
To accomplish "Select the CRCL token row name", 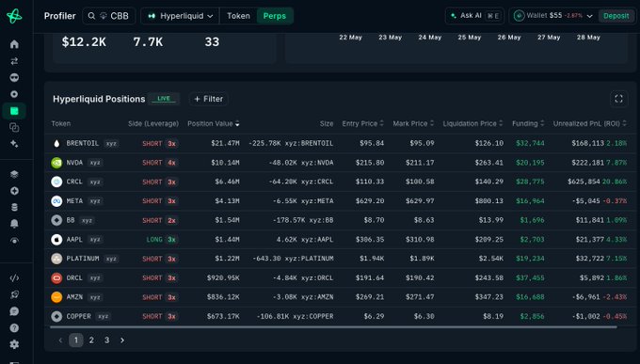I will click(x=74, y=182).
